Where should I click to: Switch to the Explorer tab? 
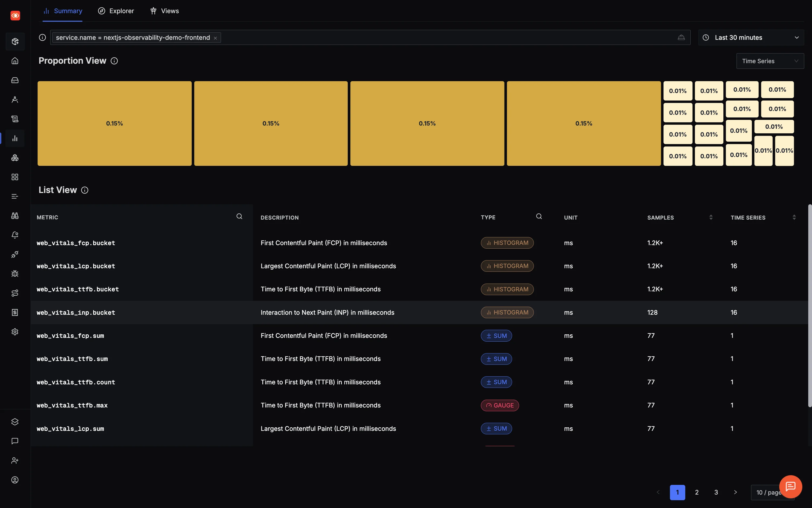116,11
